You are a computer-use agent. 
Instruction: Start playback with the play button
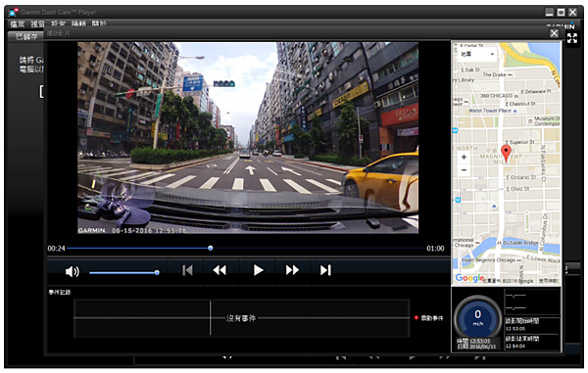(258, 270)
